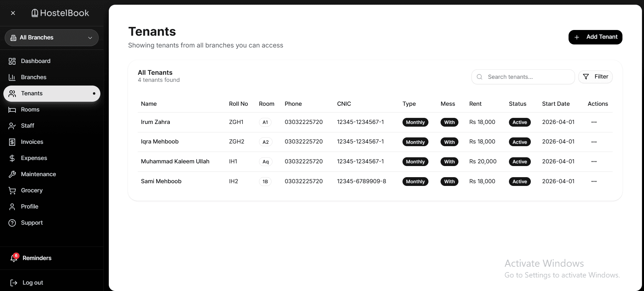The image size is (644, 291).
Task: Click the Tenants people icon
Action: click(12, 94)
